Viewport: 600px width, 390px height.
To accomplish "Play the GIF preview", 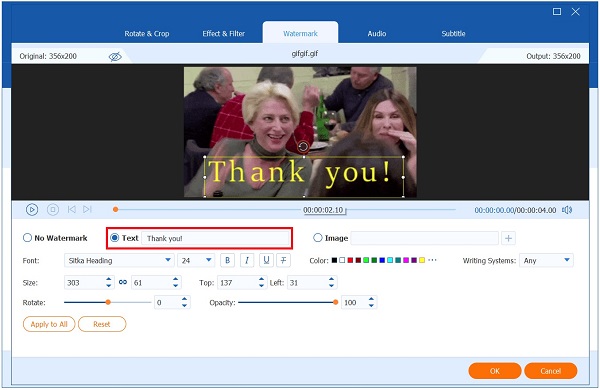I will (x=32, y=210).
